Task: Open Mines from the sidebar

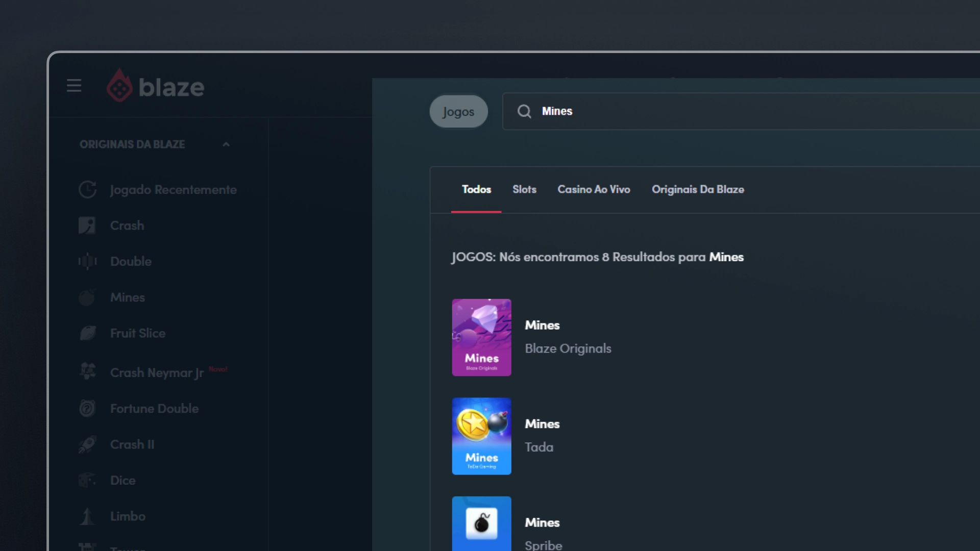Action: pyautogui.click(x=128, y=297)
